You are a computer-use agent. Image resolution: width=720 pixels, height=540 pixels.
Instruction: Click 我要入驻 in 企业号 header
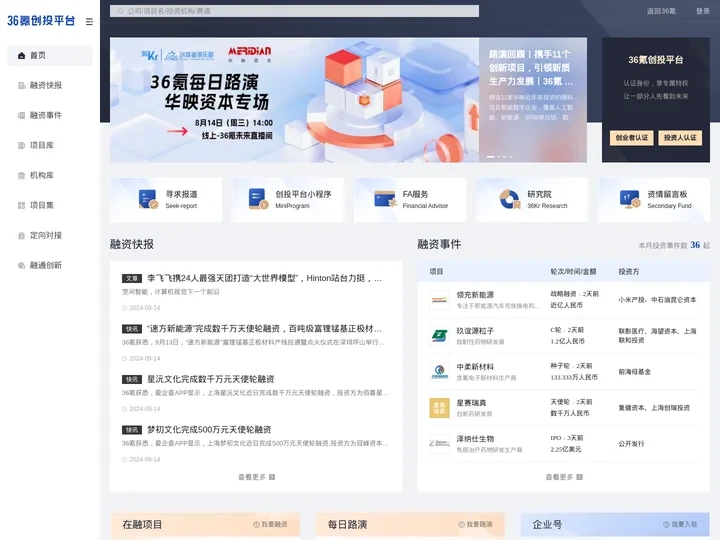point(680,524)
